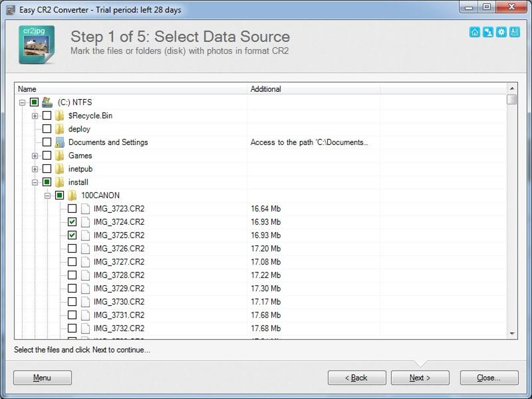The width and height of the screenshot is (532, 399).
Task: Tick the checkbox for the deploy folder
Action: click(47, 129)
